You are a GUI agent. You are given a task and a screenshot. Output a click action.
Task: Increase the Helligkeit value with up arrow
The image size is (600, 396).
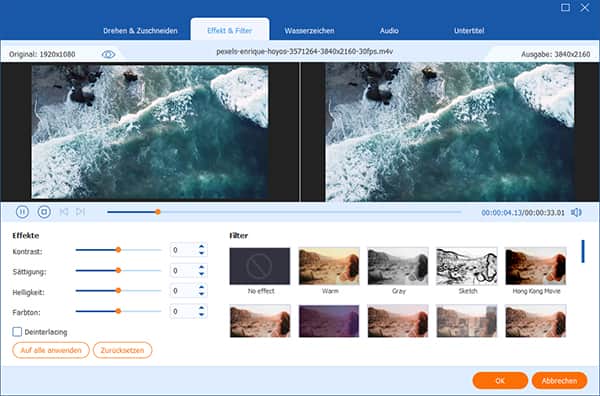(x=202, y=287)
